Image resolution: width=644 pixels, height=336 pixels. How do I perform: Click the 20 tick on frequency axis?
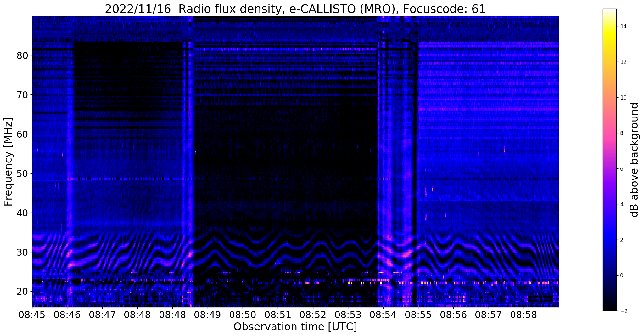pos(22,292)
